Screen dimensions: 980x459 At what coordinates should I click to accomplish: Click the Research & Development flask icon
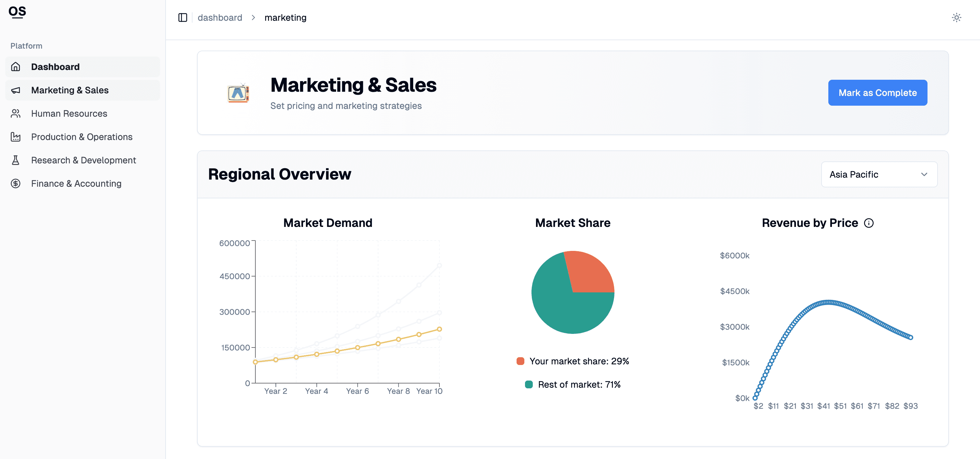pyautogui.click(x=16, y=160)
